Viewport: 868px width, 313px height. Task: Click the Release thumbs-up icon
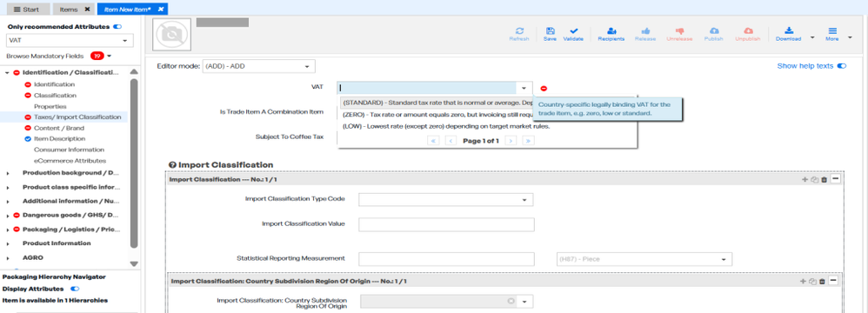pos(645,31)
